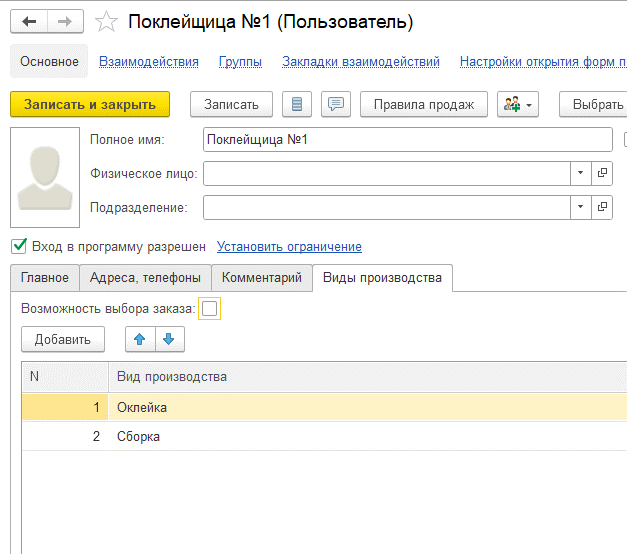The image size is (627, 554).
Task: Click the user photo placeholder
Action: click(x=43, y=176)
